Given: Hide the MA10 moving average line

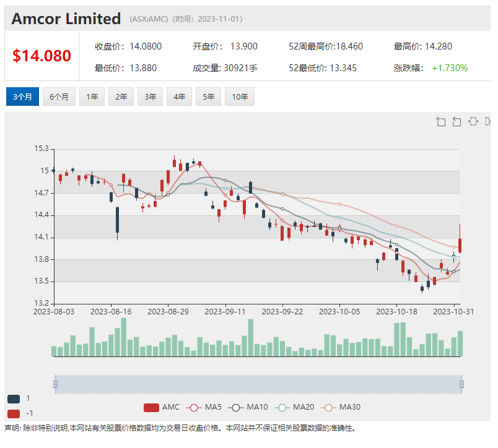Looking at the screenshot, I should pyautogui.click(x=249, y=407).
